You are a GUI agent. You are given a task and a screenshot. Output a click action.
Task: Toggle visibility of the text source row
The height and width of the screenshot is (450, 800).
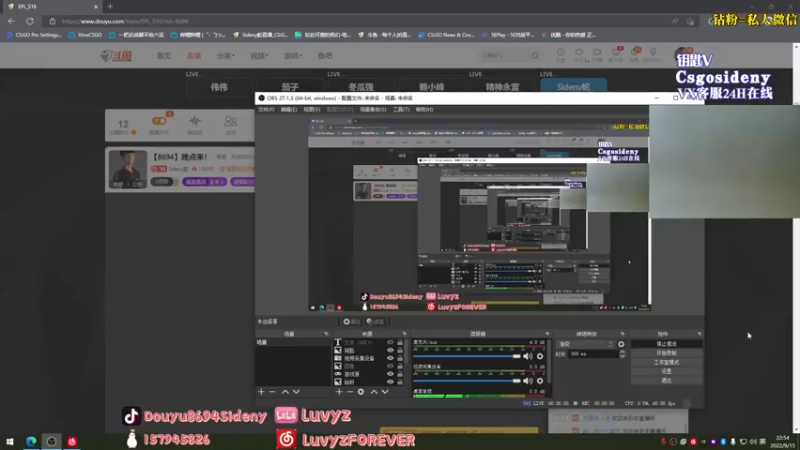pyautogui.click(x=390, y=342)
